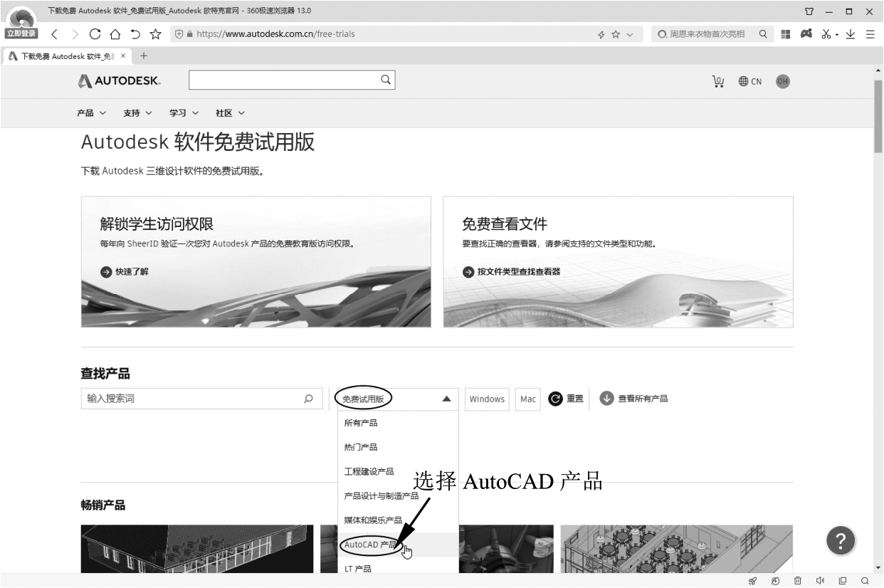Open the browser hamburger menu
The height and width of the screenshot is (588, 884).
click(x=870, y=33)
